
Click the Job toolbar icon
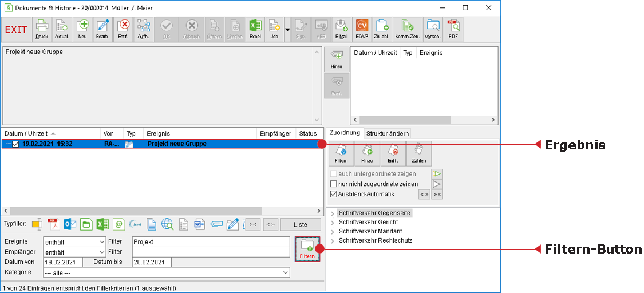pyautogui.click(x=274, y=30)
